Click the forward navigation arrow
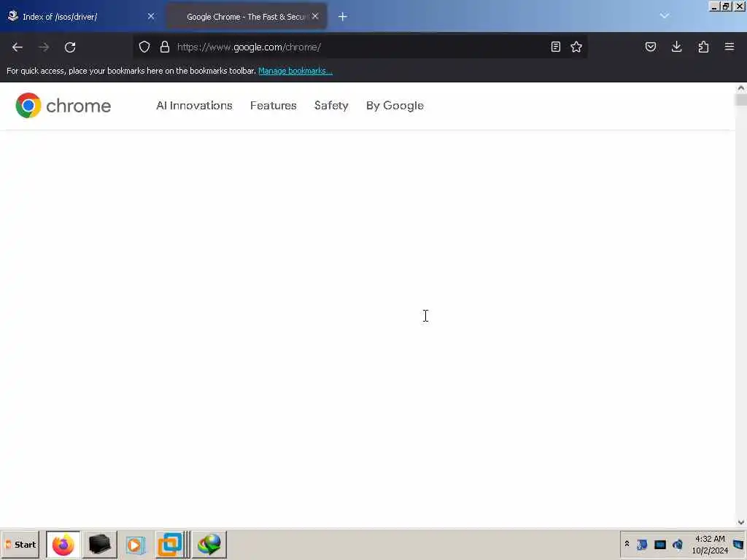Screen dimensions: 747x560 [x=44, y=47]
